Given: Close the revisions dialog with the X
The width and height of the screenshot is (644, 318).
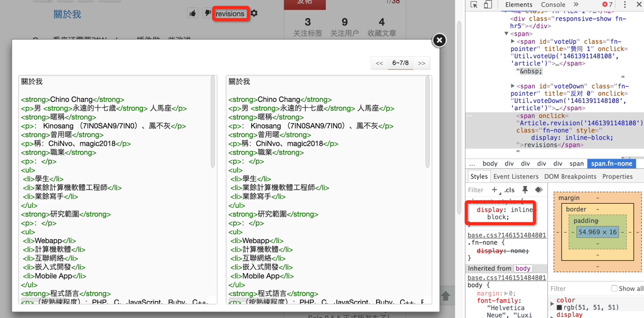Looking at the screenshot, I should (439, 40).
